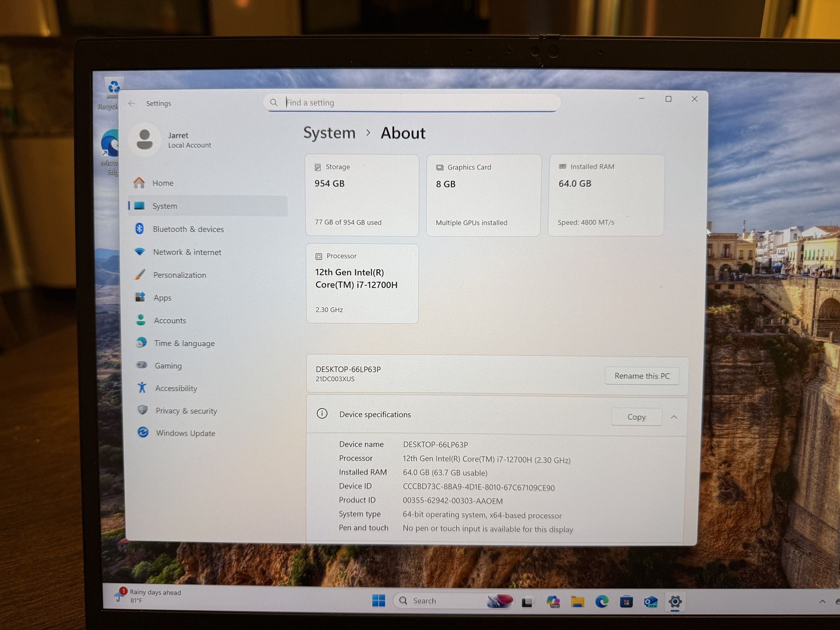Click the Bluetooth & devices icon
The image size is (840, 630).
click(x=140, y=229)
